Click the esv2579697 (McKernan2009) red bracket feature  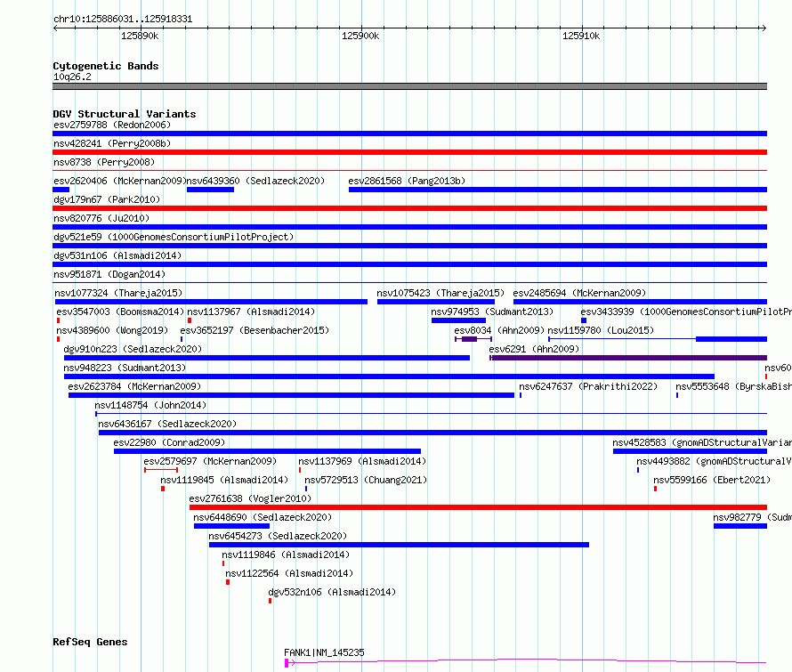pos(160,470)
